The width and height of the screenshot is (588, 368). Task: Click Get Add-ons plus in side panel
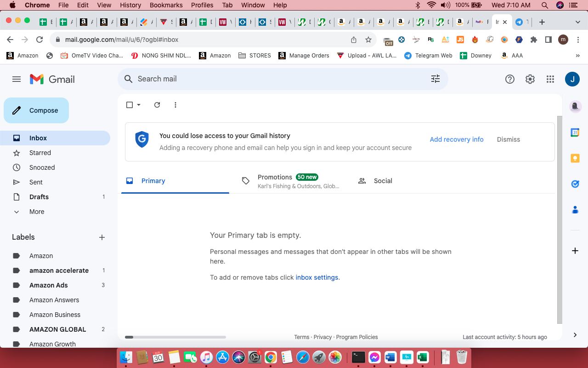[x=575, y=251]
